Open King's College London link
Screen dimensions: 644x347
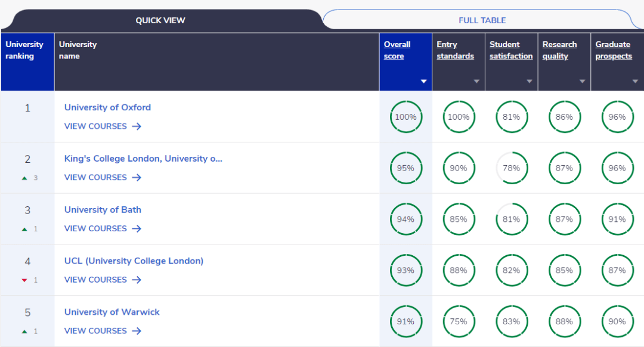pyautogui.click(x=143, y=159)
